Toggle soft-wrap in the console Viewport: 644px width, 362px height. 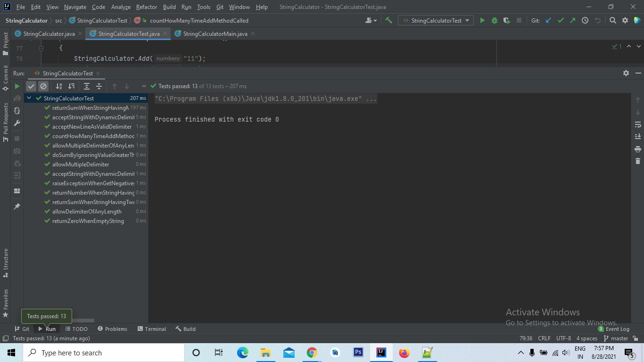point(637,124)
